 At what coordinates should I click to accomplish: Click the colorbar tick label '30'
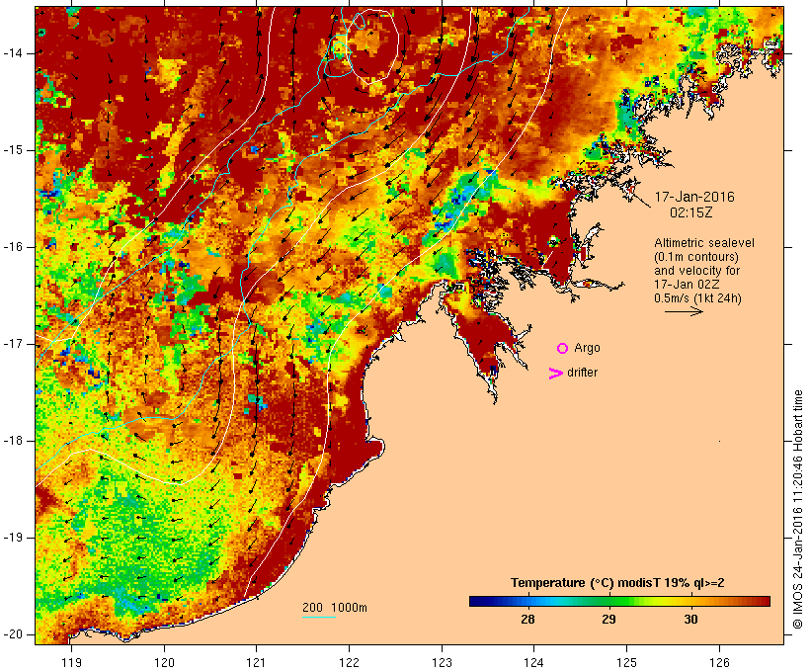[690, 620]
